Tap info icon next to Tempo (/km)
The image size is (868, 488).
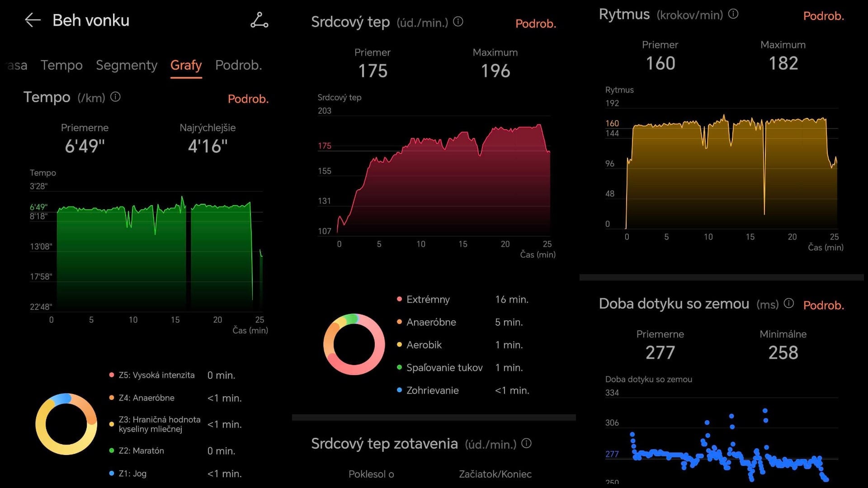[x=116, y=97]
